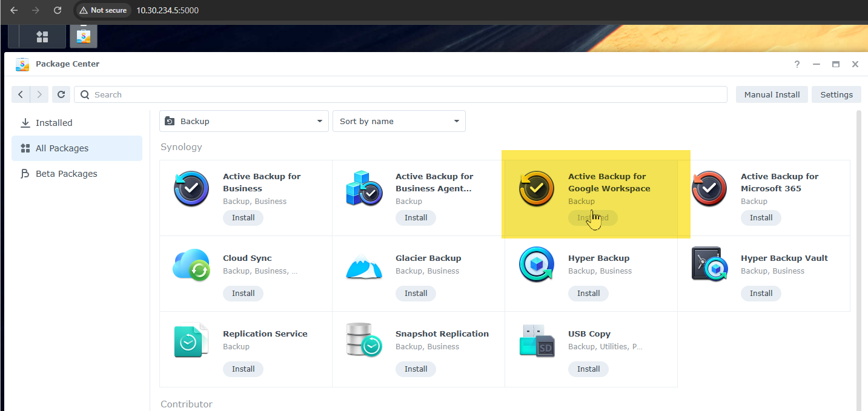This screenshot has width=868, height=411.
Task: Open the USB Copy package icon
Action: click(537, 340)
